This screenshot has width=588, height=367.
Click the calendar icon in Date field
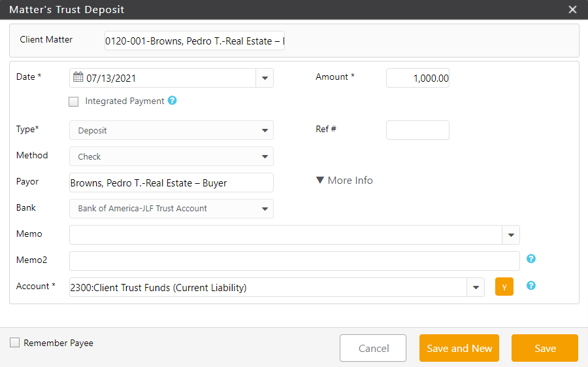(78, 78)
